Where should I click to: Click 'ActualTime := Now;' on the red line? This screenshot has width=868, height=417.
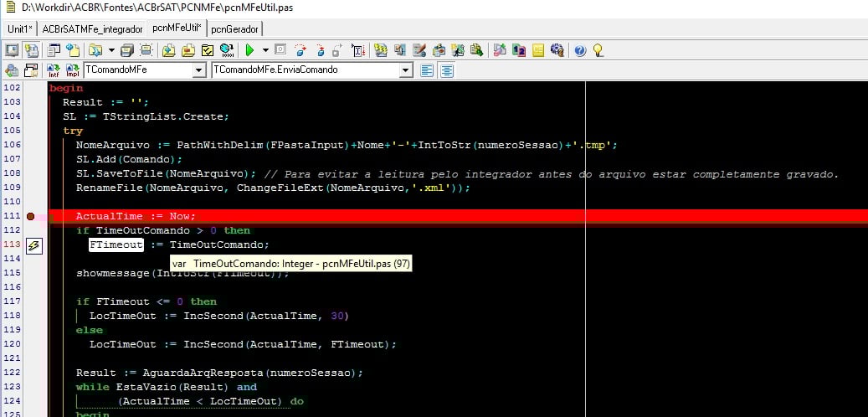click(x=136, y=217)
